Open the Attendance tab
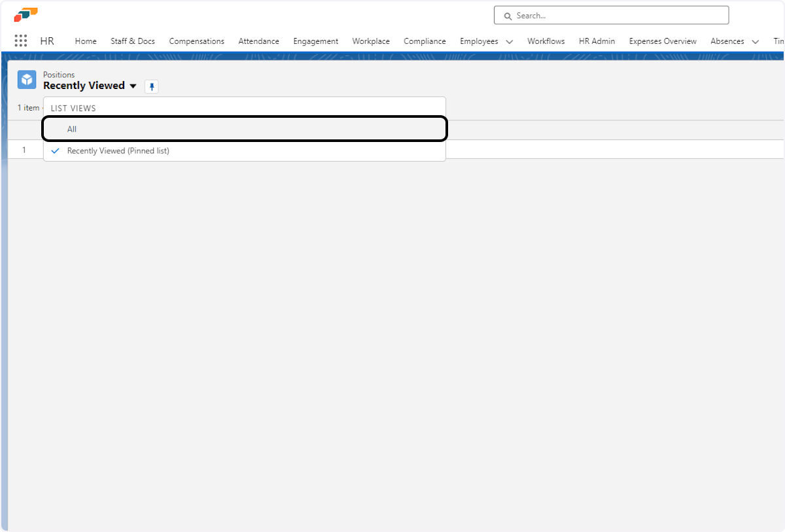The width and height of the screenshot is (785, 532). 258,41
